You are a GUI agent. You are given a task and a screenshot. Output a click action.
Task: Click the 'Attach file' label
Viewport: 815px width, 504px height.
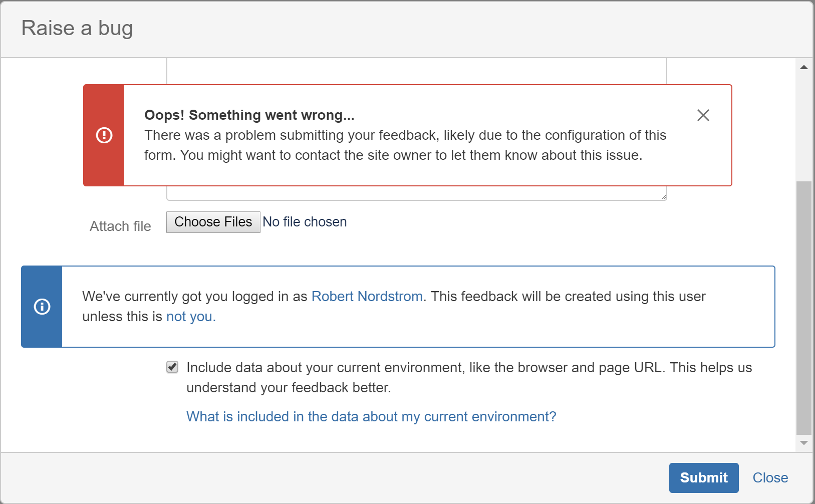(x=120, y=226)
